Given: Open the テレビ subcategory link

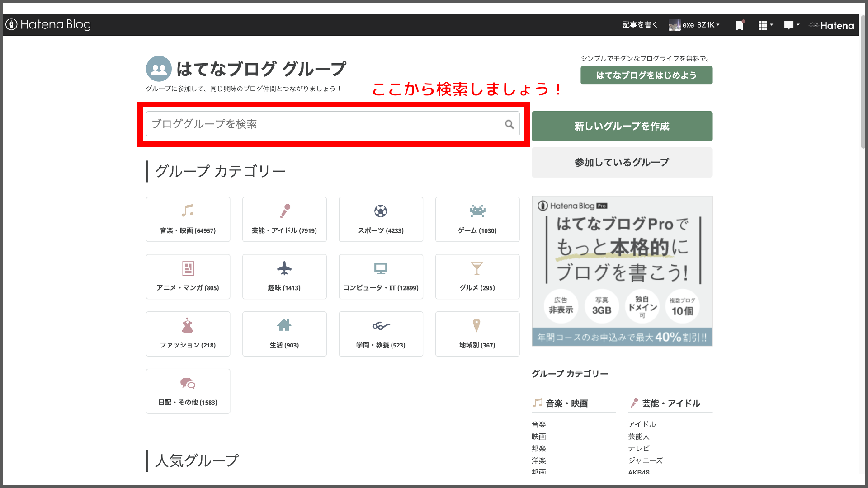Looking at the screenshot, I should pos(639,448).
